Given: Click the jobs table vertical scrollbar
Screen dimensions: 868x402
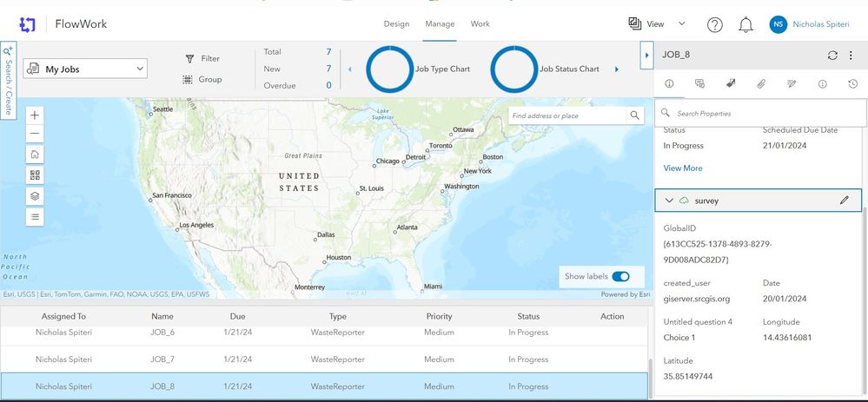Looking at the screenshot, I should click(651, 379).
